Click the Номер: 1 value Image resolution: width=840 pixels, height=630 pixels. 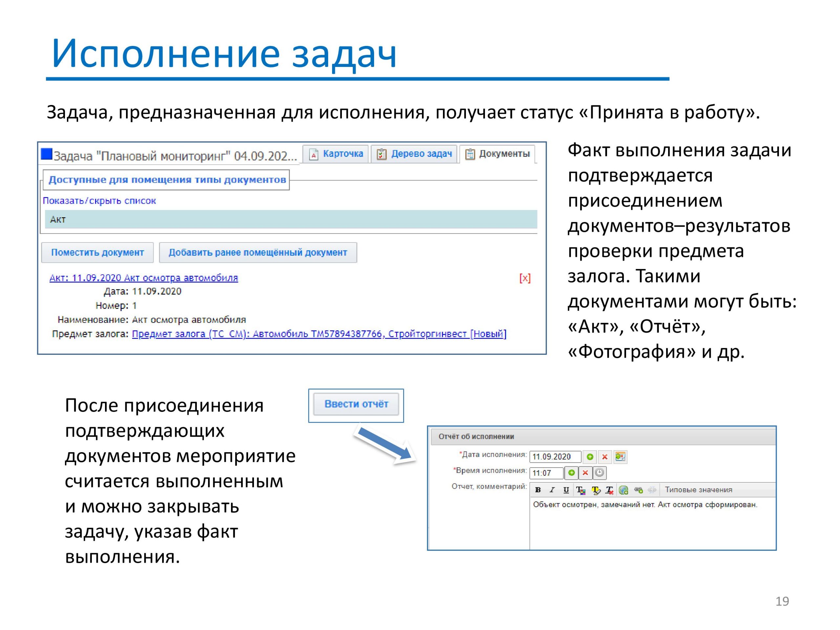pyautogui.click(x=135, y=306)
